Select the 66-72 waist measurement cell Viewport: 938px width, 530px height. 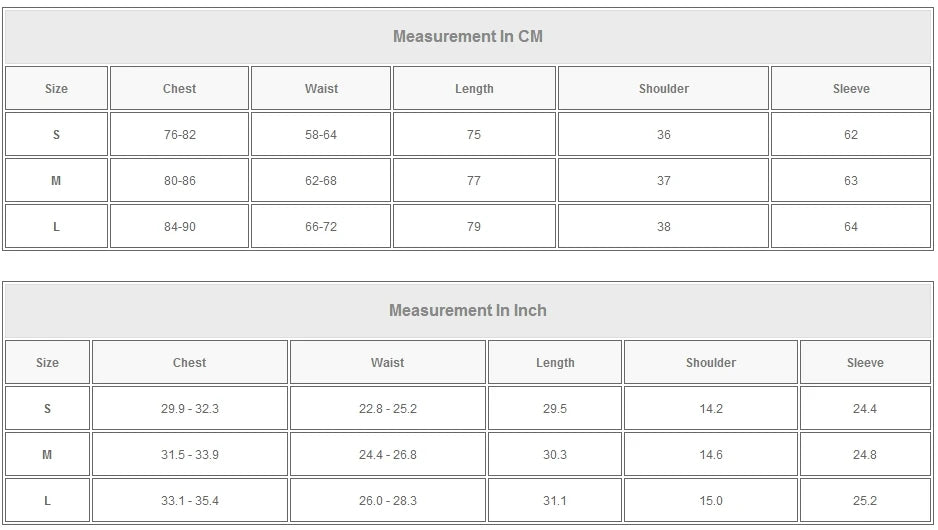[x=321, y=227]
